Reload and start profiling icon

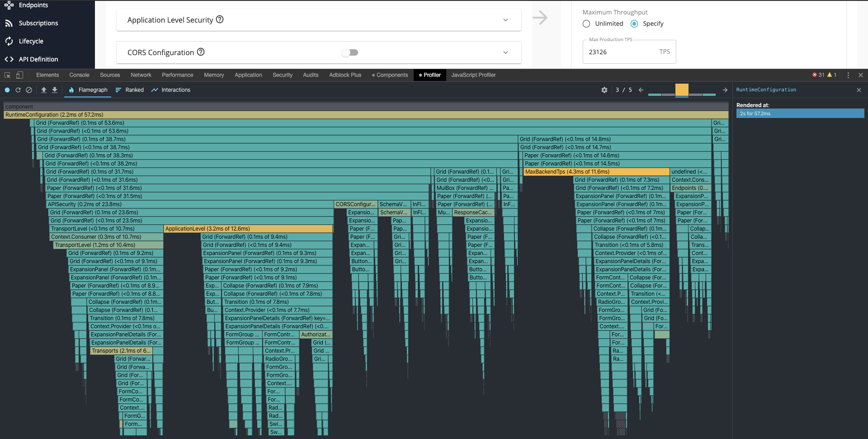[x=18, y=90]
